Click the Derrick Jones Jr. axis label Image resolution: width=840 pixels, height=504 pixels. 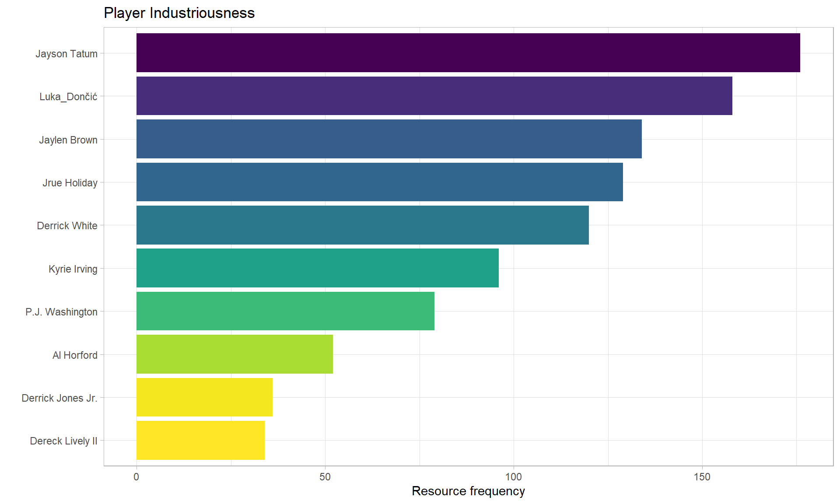(x=59, y=398)
